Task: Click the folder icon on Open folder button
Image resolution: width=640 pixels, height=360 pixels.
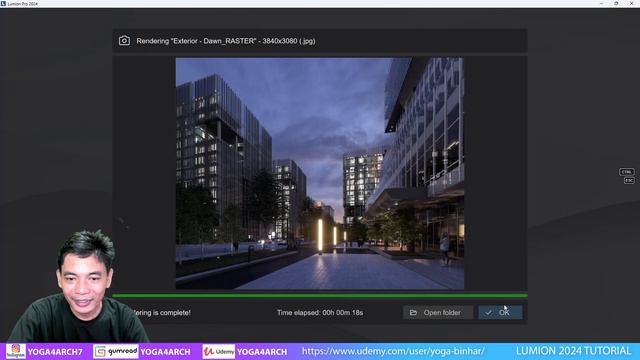Action: 413,313
